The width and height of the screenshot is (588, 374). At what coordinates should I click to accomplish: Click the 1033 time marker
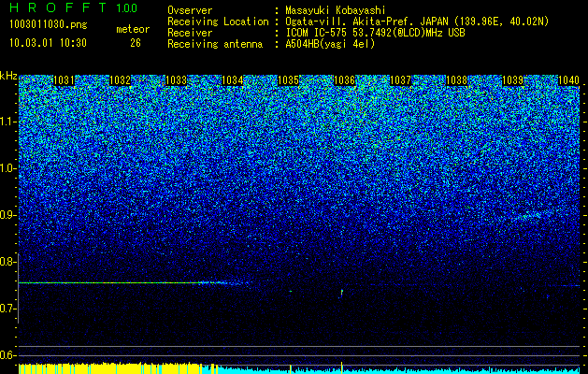coord(176,80)
